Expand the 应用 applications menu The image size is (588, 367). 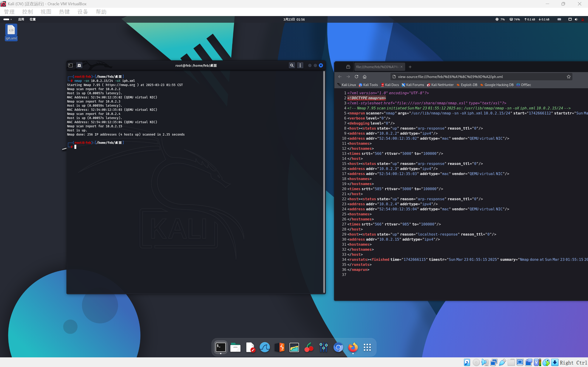(21, 19)
